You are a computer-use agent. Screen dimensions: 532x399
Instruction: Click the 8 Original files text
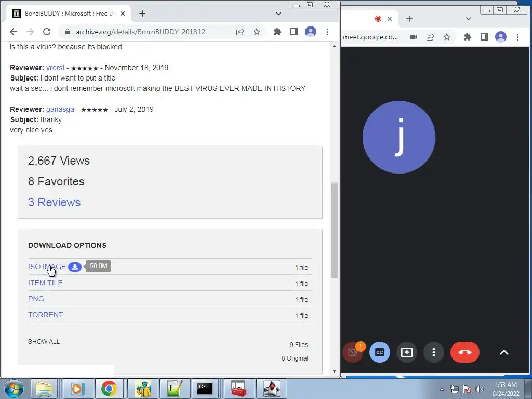click(x=295, y=358)
